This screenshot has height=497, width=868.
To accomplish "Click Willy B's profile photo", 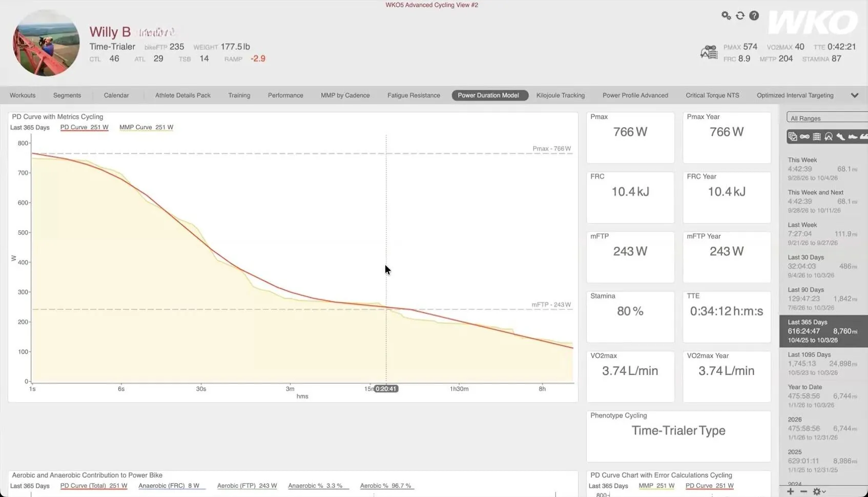I will [46, 43].
